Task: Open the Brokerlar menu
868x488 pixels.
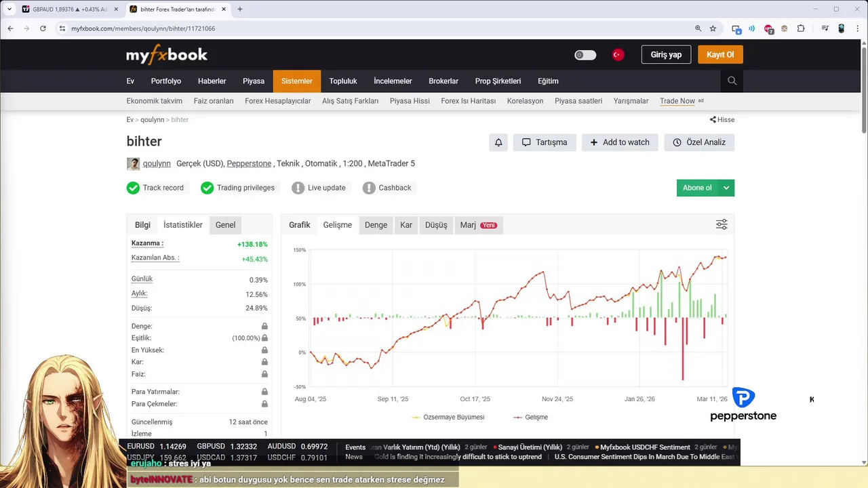Action: pos(443,81)
